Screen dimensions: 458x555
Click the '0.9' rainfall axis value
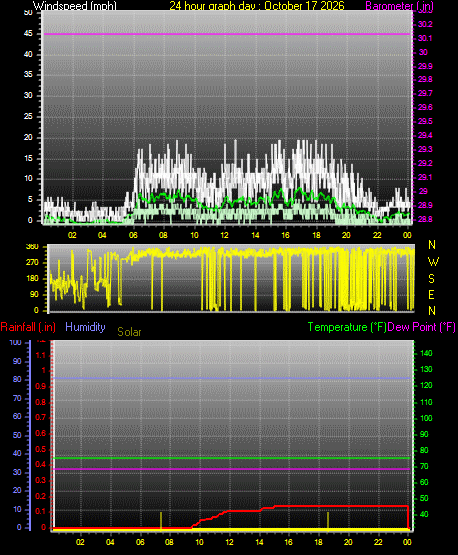41,386
